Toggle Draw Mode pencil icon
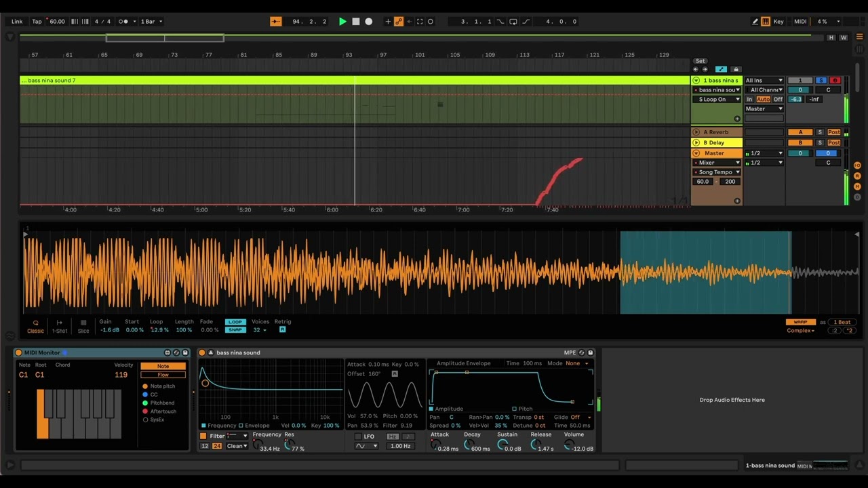Viewport: 868px width, 488px height. pos(755,21)
